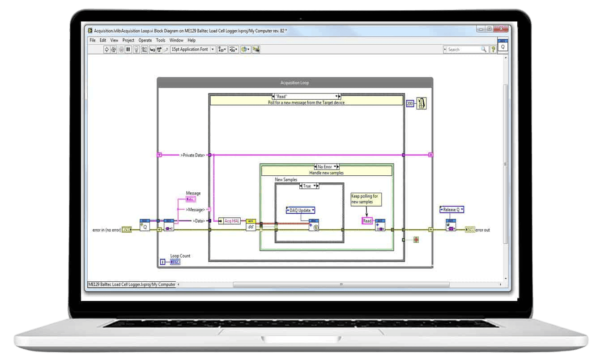
Task: Click the Abort Execution button
Action: (x=121, y=49)
